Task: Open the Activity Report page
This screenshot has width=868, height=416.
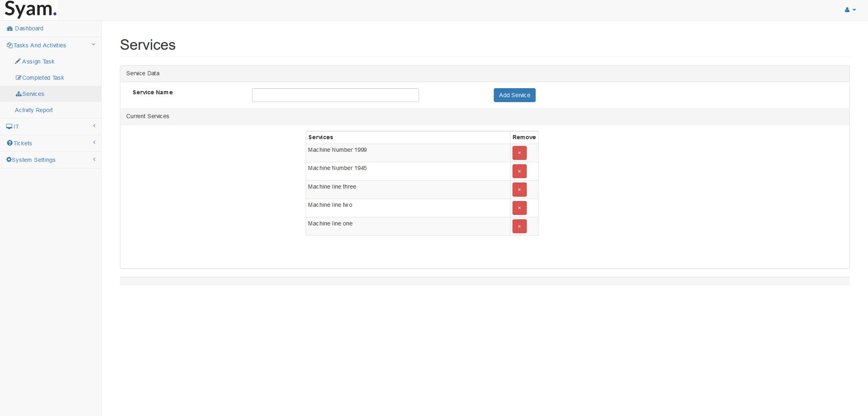Action: [x=34, y=110]
